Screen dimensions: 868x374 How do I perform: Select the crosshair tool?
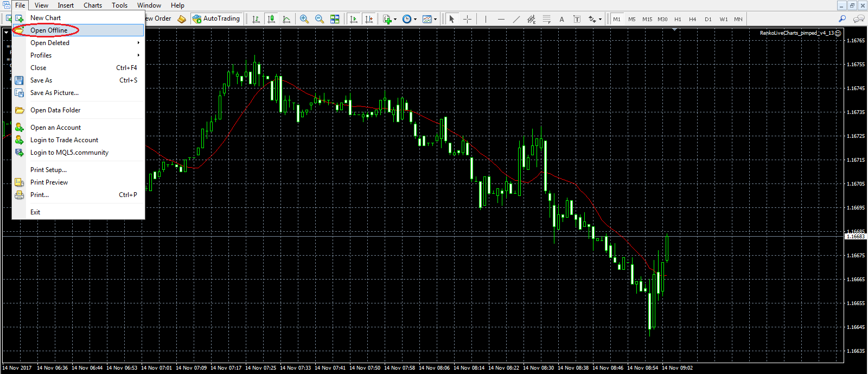(x=467, y=19)
